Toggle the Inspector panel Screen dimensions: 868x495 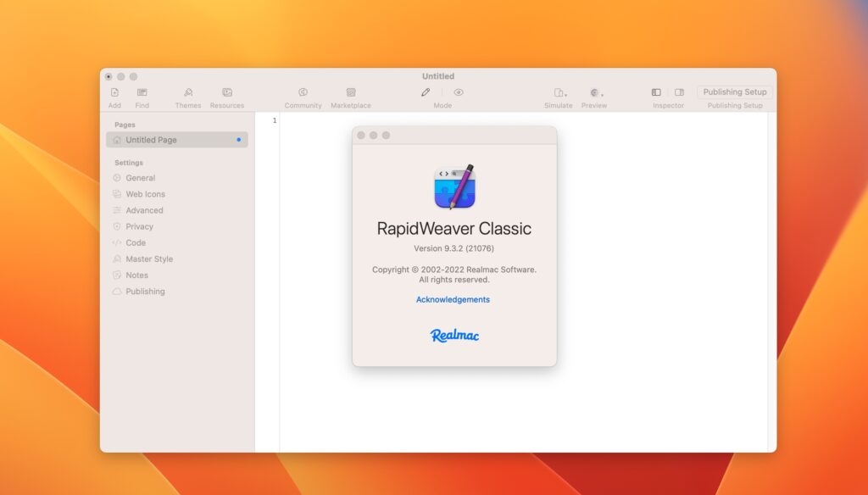(x=656, y=91)
